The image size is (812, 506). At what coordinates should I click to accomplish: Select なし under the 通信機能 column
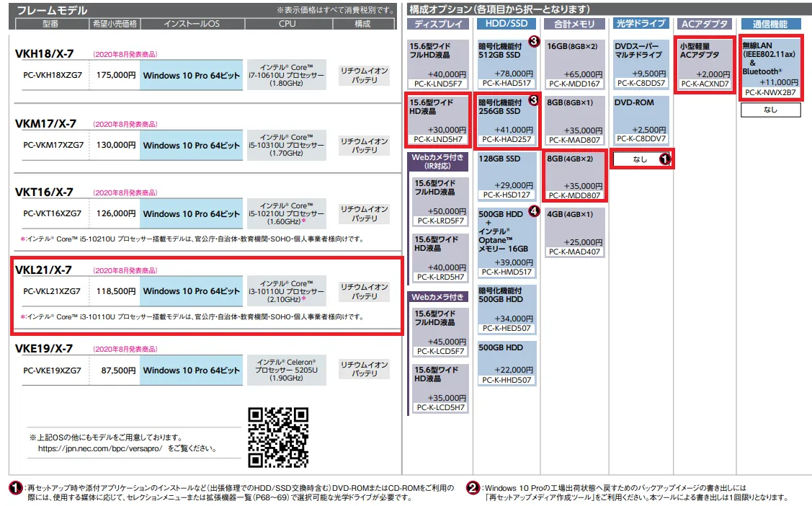[x=770, y=110]
